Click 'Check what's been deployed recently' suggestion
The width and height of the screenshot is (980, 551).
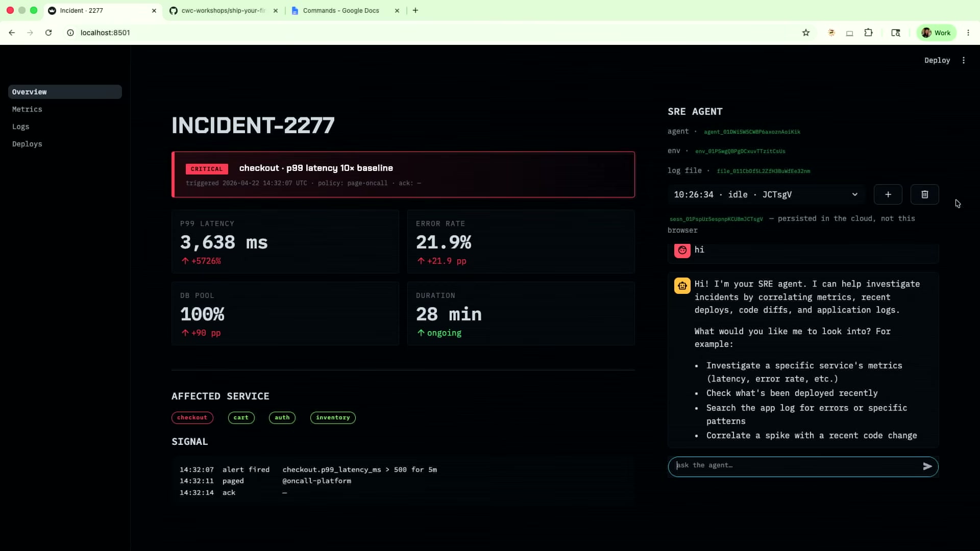pos(792,393)
